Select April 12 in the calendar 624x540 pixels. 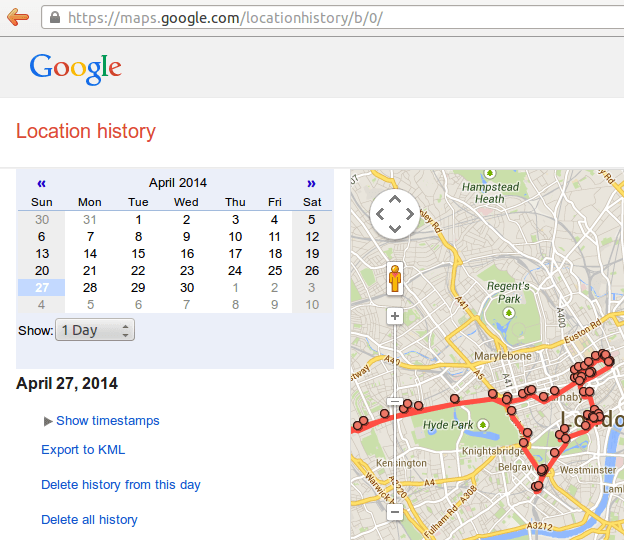(312, 237)
